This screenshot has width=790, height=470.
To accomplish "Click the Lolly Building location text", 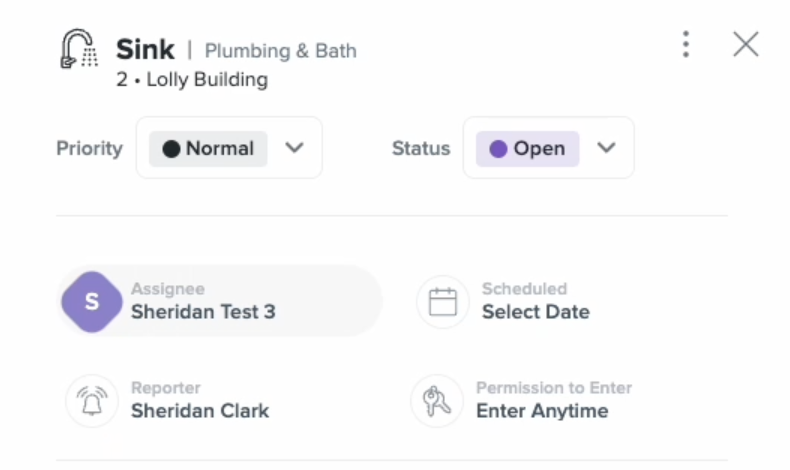I will click(207, 80).
